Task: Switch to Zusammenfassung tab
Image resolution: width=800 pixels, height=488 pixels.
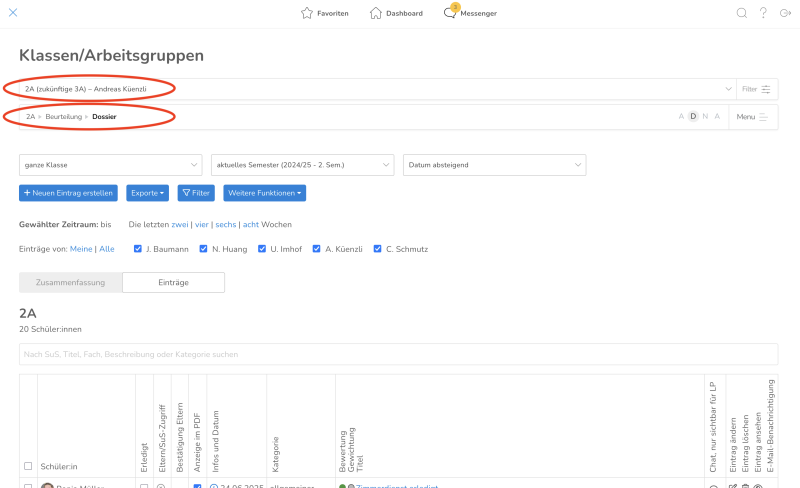Action: pos(71,283)
